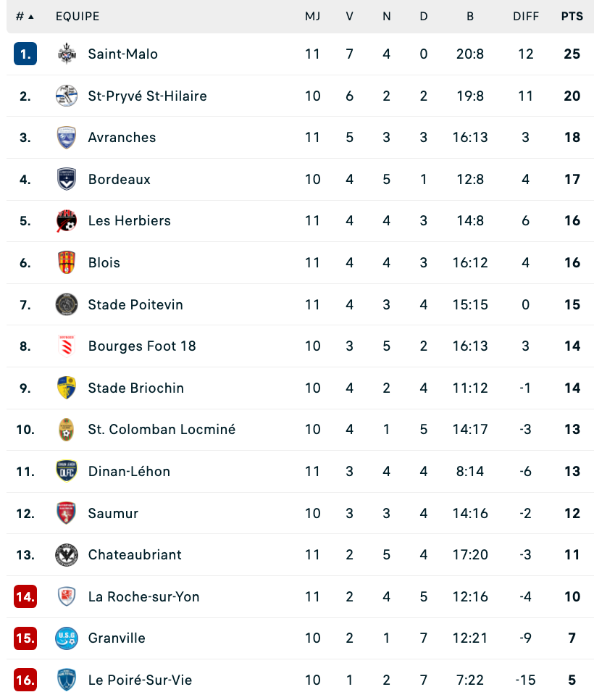The height and width of the screenshot is (700, 594).
Task: Select the Bourges Foot 18 logo
Action: pyautogui.click(x=67, y=346)
